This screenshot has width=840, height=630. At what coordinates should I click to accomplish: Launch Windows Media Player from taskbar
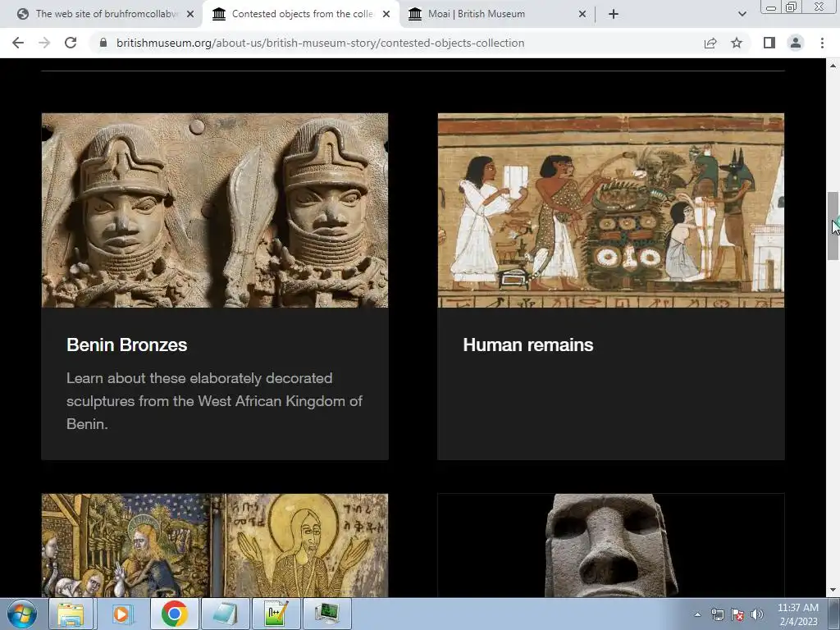(x=123, y=614)
